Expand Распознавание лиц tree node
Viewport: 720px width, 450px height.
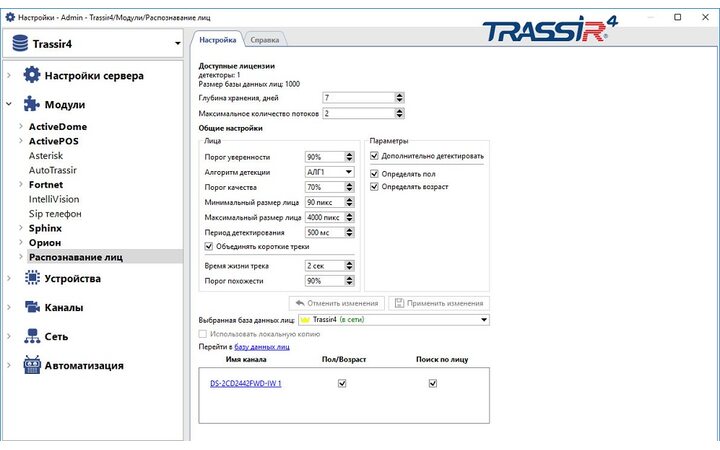tap(21, 257)
